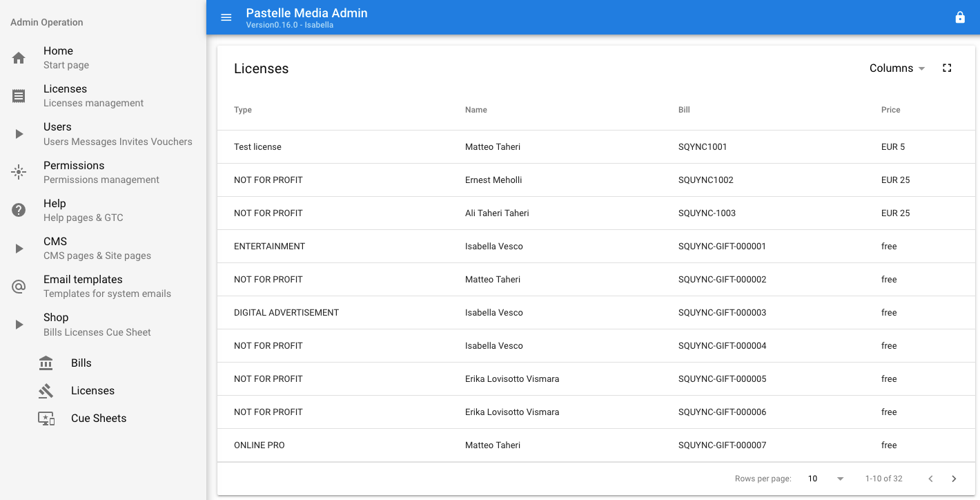980x500 pixels.
Task: Open Licenses submenu item under Shop
Action: (104, 390)
